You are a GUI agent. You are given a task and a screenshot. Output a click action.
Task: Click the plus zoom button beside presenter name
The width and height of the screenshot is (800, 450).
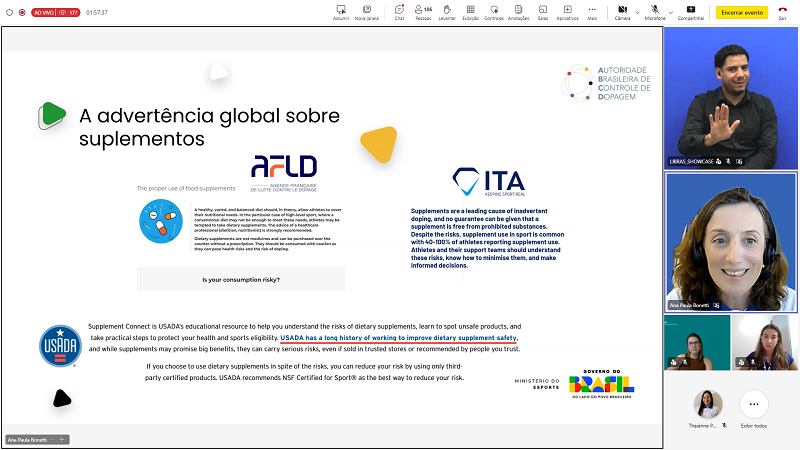click(x=62, y=440)
